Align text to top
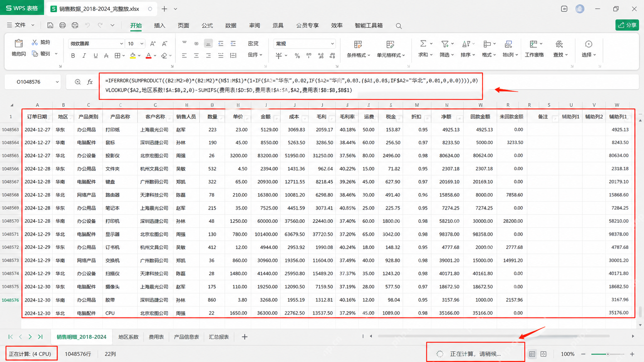 tap(184, 43)
